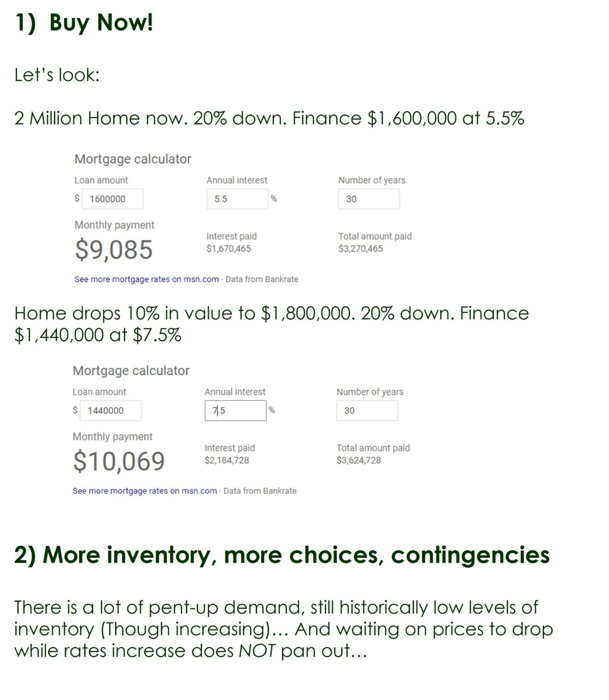The height and width of the screenshot is (700, 609).
Task: Click the total amount paid $3,624,728
Action: pos(359,460)
